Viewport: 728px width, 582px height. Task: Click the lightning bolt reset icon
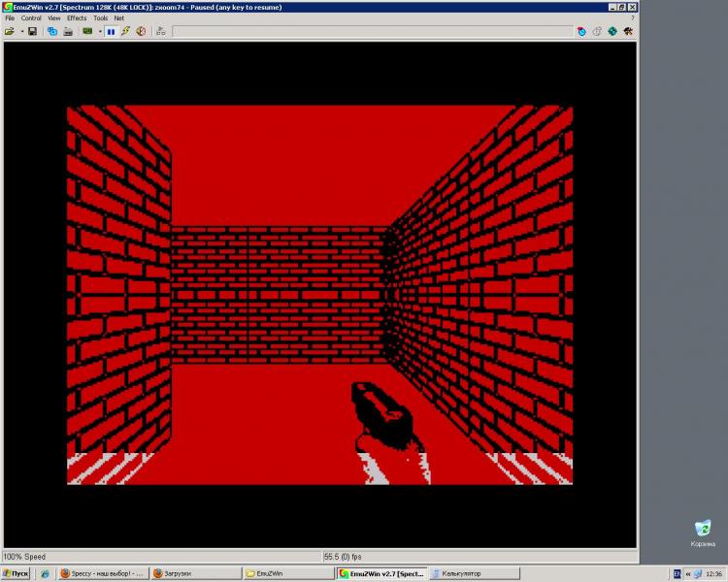point(125,31)
